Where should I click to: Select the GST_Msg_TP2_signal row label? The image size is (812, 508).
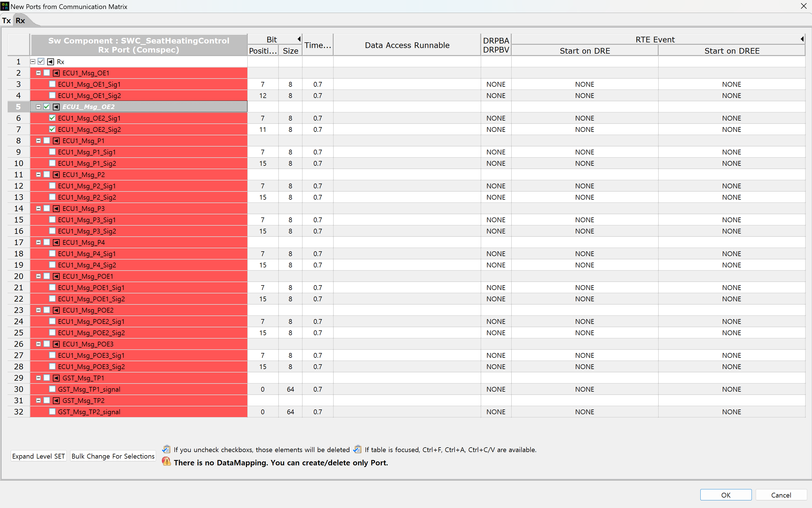pyautogui.click(x=89, y=412)
